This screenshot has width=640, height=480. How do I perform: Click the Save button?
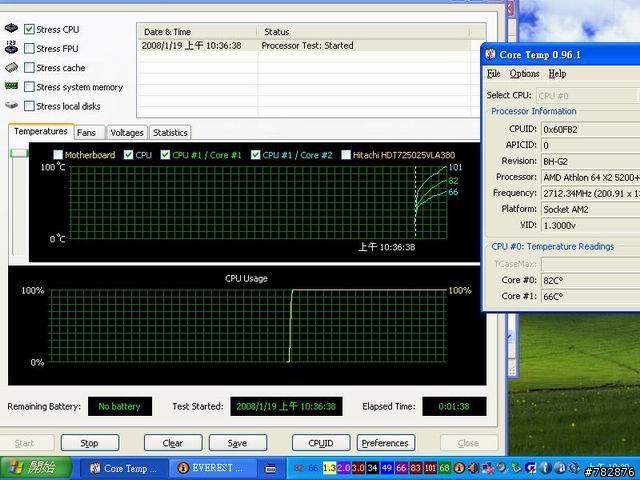pos(238,443)
